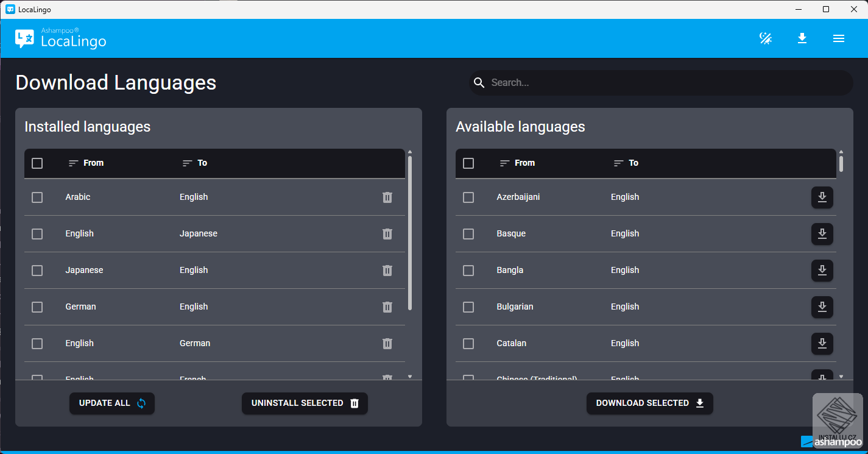Tick the Bulgarian-to-English checkbox
Screen dimensions: 868x454
click(468, 307)
